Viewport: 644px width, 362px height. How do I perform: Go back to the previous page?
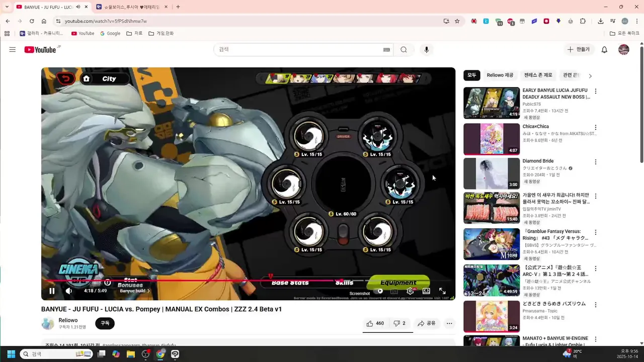click(8, 21)
